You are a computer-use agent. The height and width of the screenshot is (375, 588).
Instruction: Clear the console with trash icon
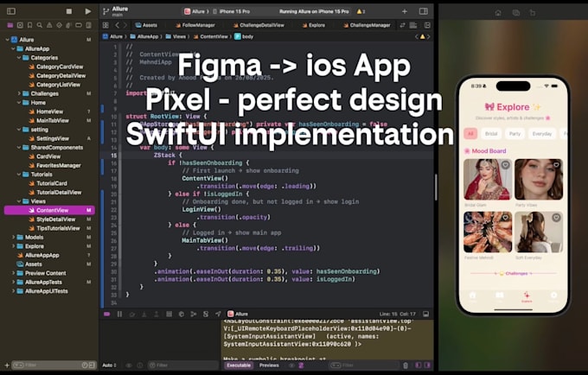point(406,365)
